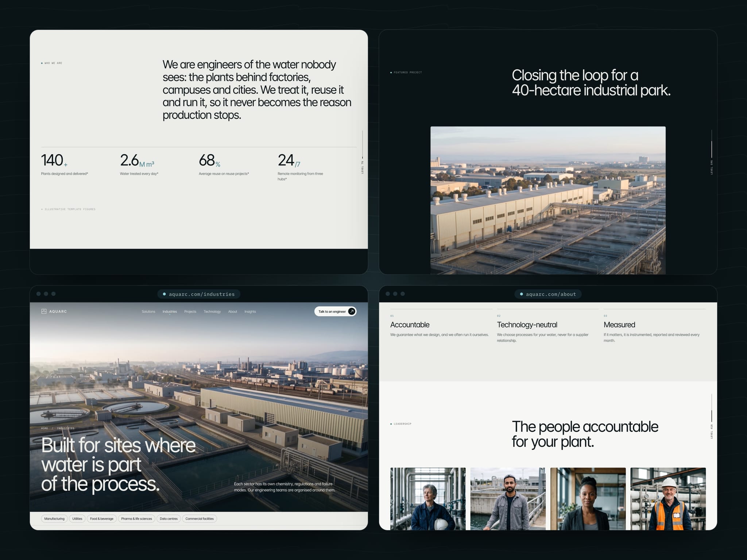Screen dimensions: 747x560
Task: Click the 140+ plants statistic
Action: [x=65, y=165]
